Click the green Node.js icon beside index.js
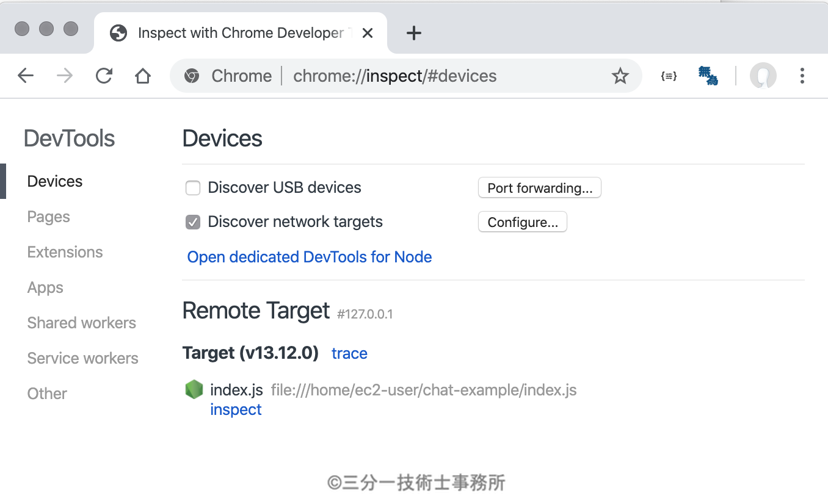Screen dimensions: 828x504 point(194,389)
